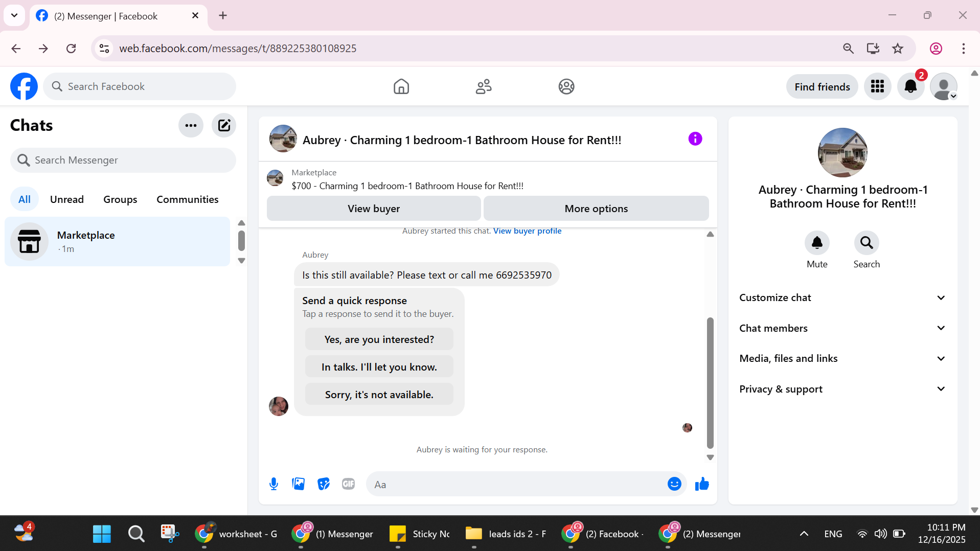Select the Groups chats filter tab
Viewport: 980px width, 551px height.
click(120, 199)
